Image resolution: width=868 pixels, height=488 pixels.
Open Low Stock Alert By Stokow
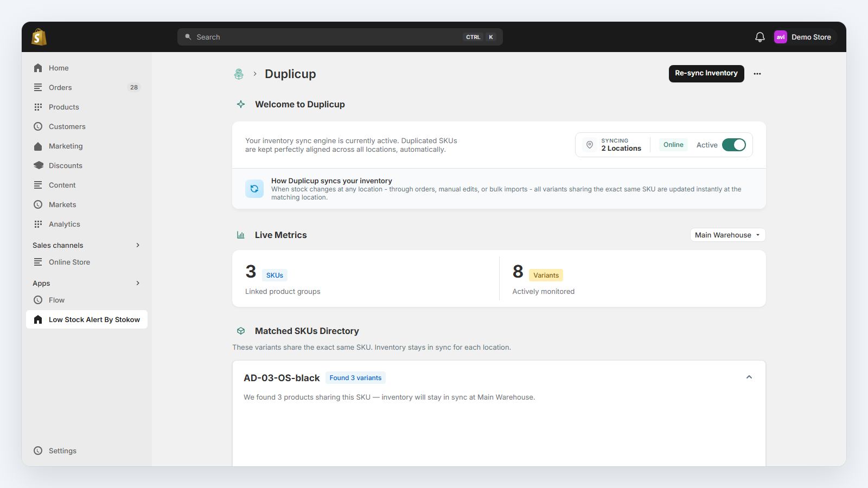[x=87, y=319]
